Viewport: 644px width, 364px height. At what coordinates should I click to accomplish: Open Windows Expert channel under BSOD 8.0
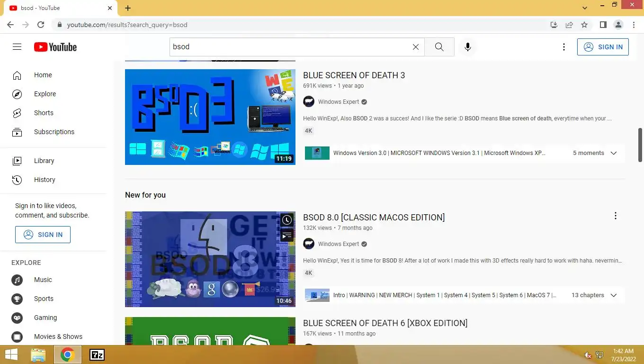pos(339,244)
